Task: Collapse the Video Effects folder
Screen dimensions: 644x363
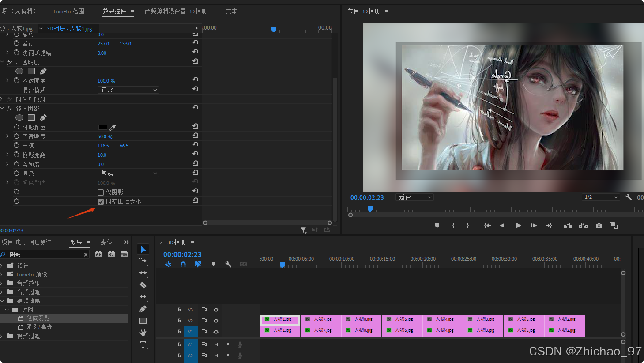Action: (2, 301)
